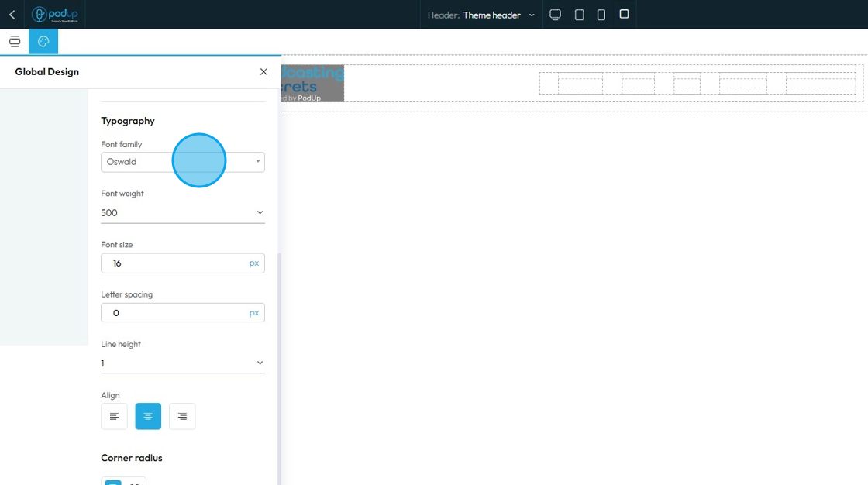
Task: Open the Letter spacing px unit
Action: tap(254, 313)
